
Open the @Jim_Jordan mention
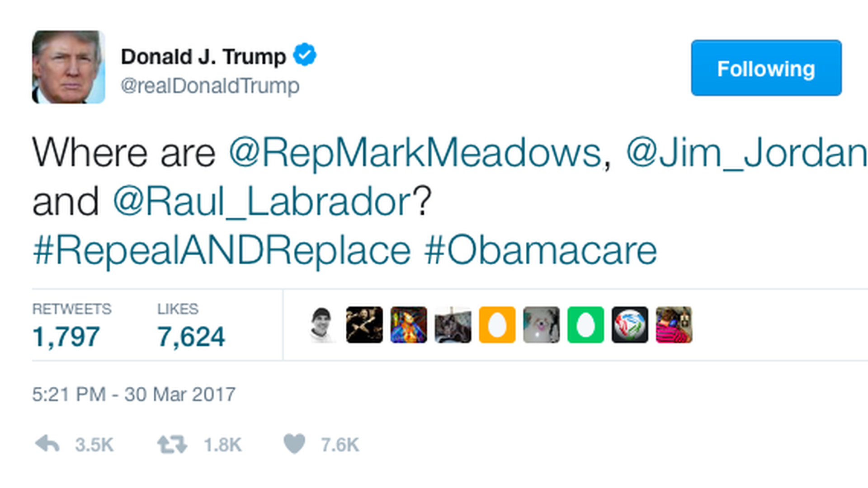(747, 153)
